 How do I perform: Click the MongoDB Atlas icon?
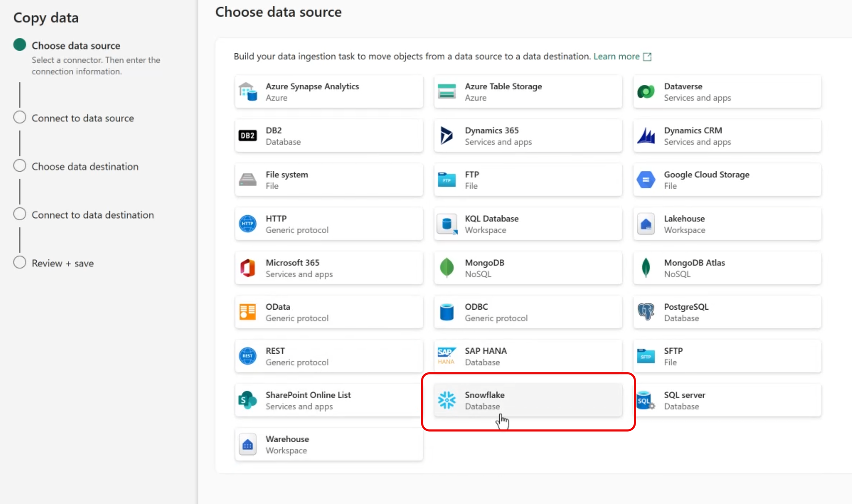tap(646, 268)
